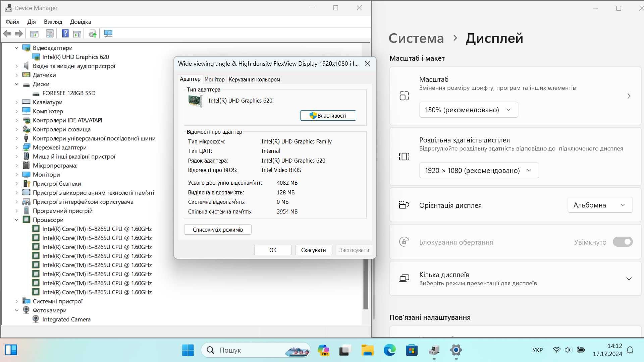The image size is (644, 362).
Task: Open the Copilot PRE taskbar icon
Action: click(x=323, y=350)
